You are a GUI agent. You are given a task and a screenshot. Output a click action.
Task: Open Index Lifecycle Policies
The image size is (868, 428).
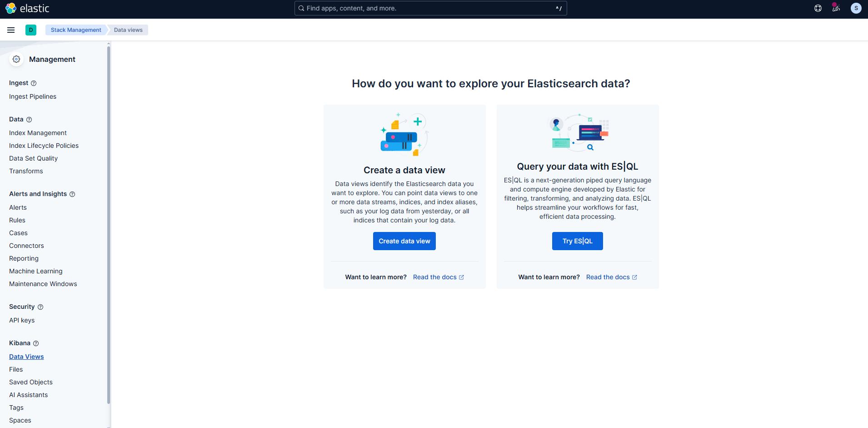[44, 146]
